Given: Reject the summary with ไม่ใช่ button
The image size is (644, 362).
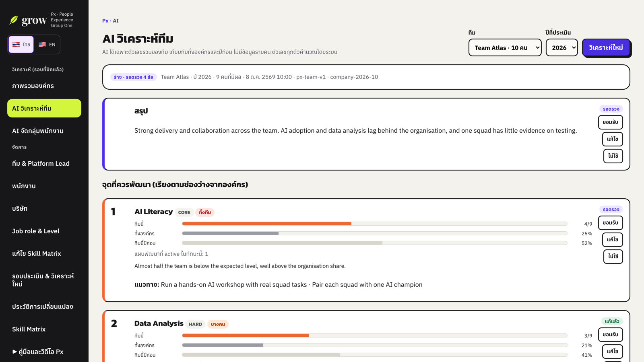Looking at the screenshot, I should 613,156.
